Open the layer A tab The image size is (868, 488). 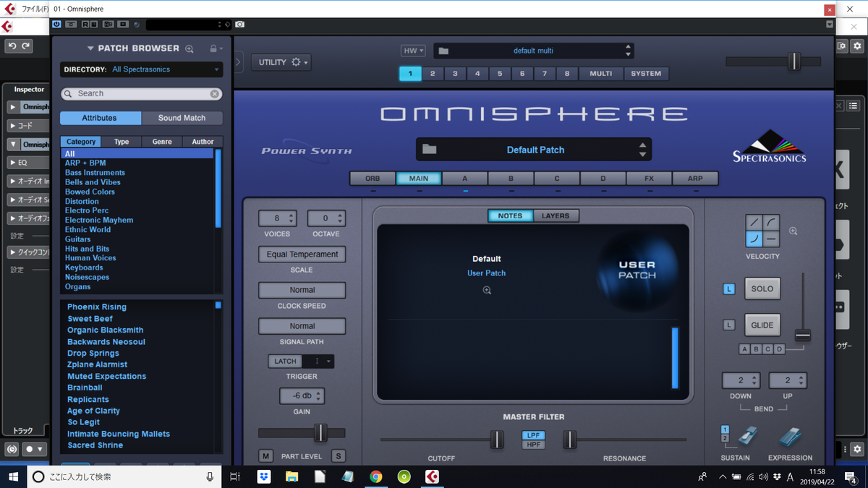(465, 179)
